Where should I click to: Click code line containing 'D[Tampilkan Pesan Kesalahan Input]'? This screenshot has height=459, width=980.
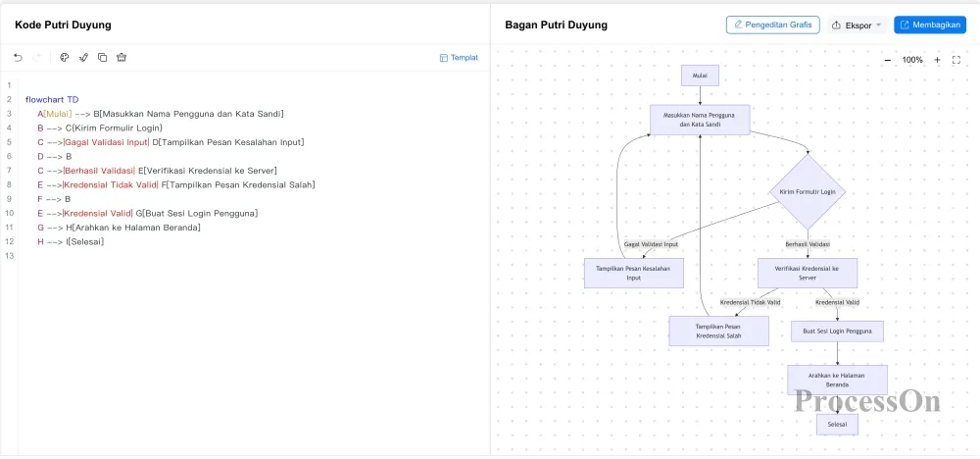click(x=171, y=142)
